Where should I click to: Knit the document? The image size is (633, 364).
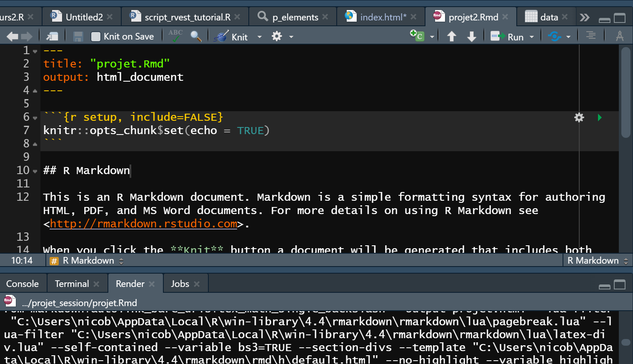(x=231, y=37)
